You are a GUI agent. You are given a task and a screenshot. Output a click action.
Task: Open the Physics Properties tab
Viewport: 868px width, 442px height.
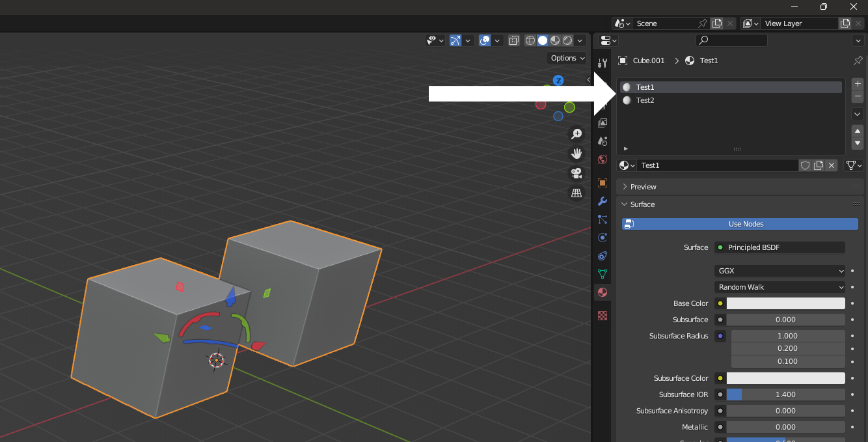602,238
